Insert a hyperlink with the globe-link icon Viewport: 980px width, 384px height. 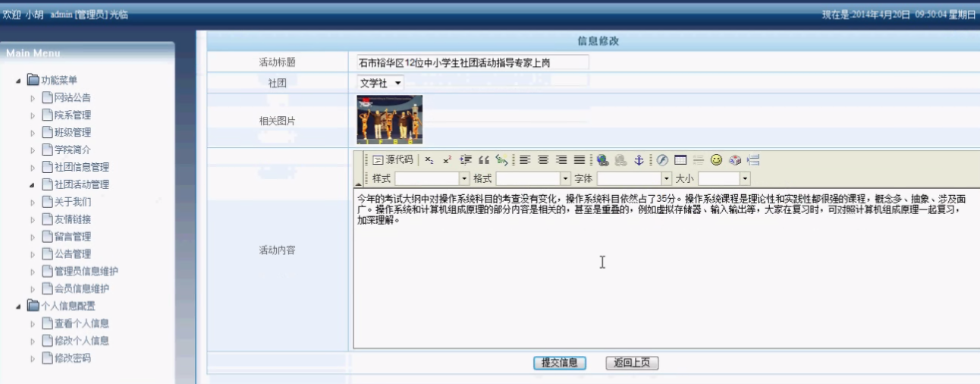(603, 160)
